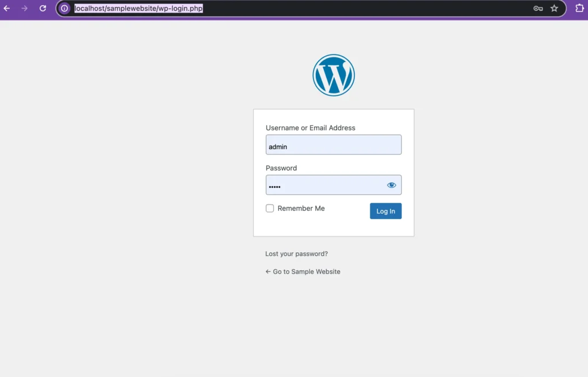Go back using browser back arrow

click(7, 8)
